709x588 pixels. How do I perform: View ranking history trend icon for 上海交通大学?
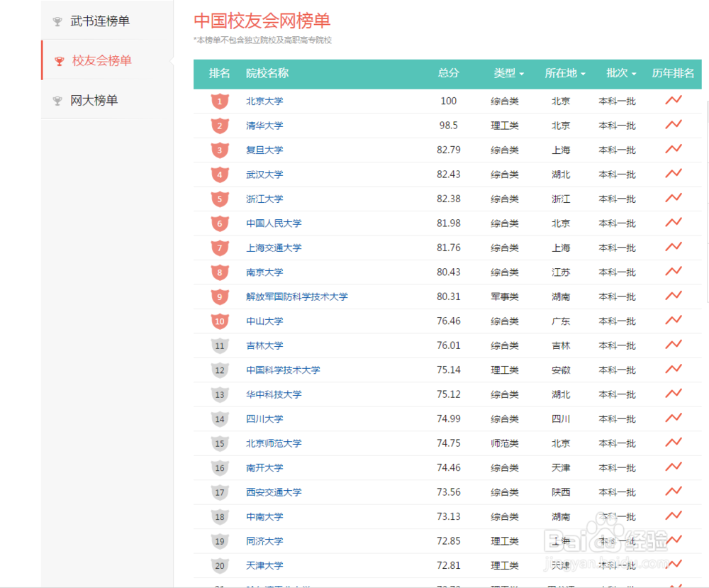coord(674,247)
